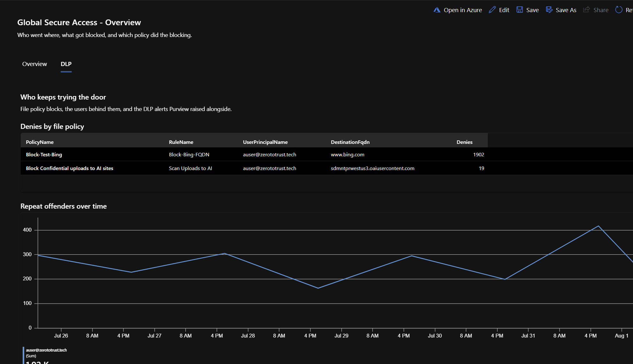Image resolution: width=633 pixels, height=364 pixels.
Task: Sort table by PolicyName column header
Action: (x=40, y=142)
